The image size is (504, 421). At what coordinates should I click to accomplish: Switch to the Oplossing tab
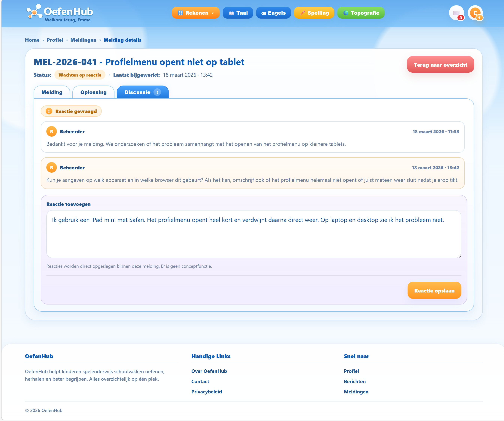[93, 92]
